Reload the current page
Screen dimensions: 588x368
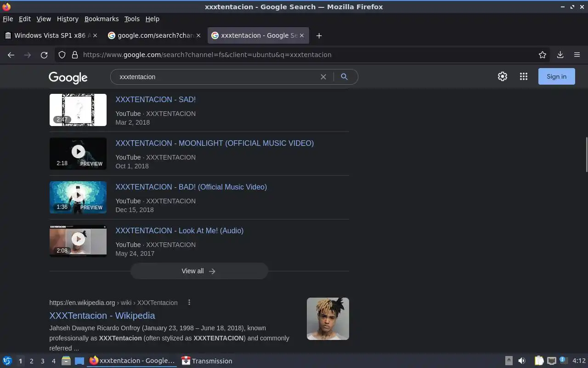click(x=44, y=55)
